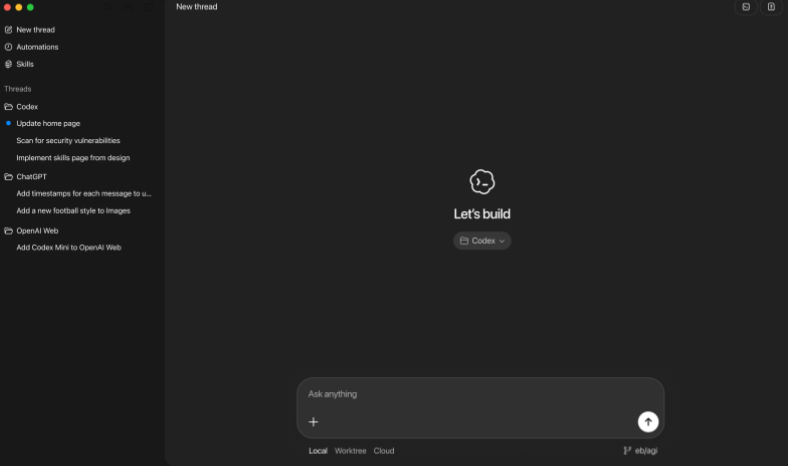Click the rightmost icon in the top bar

[771, 7]
